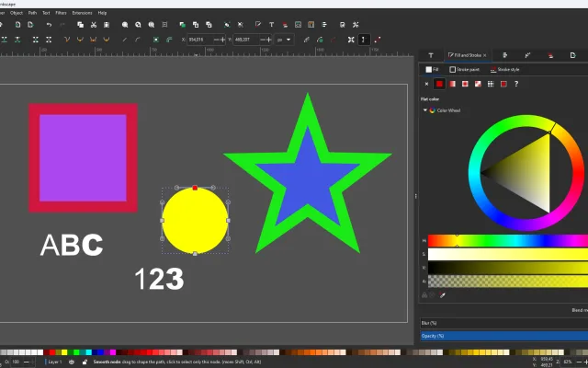
Task: Toggle the layer lock in the status bar
Action: 85,362
